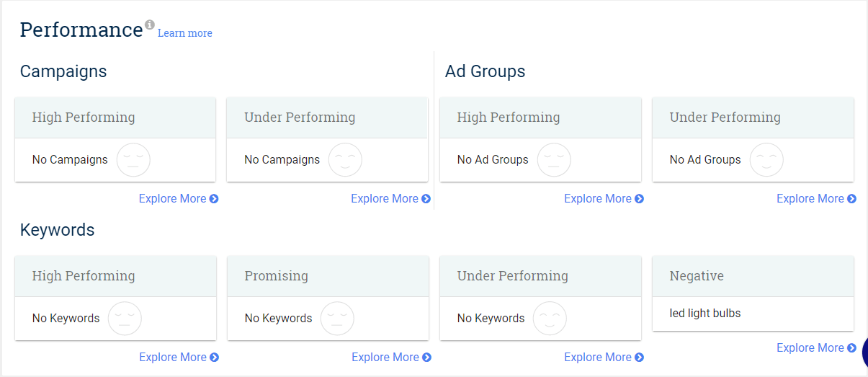Explore More under Under Performing Ad Groups
This screenshot has width=868, height=377.
[816, 199]
